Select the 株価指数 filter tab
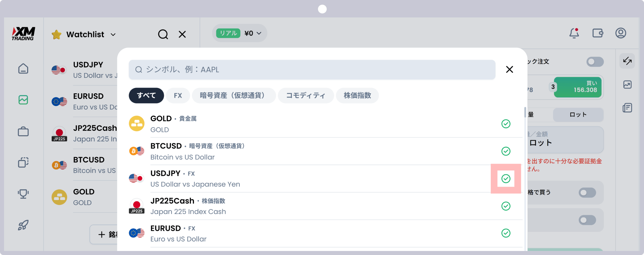 click(358, 96)
